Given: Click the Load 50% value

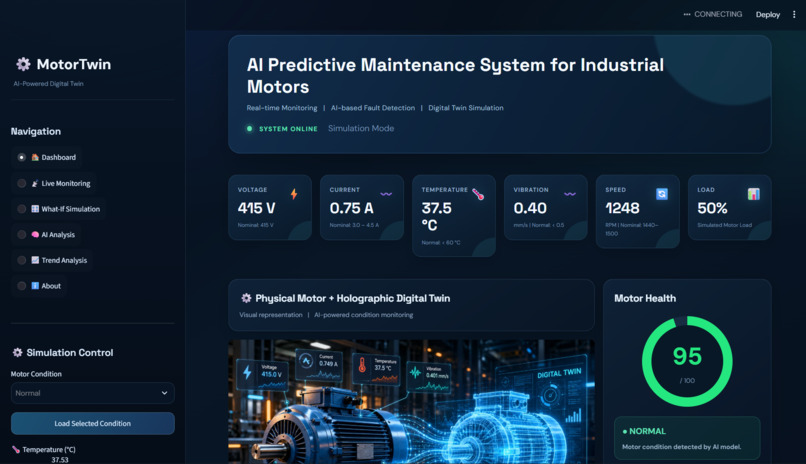Looking at the screenshot, I should click(712, 208).
